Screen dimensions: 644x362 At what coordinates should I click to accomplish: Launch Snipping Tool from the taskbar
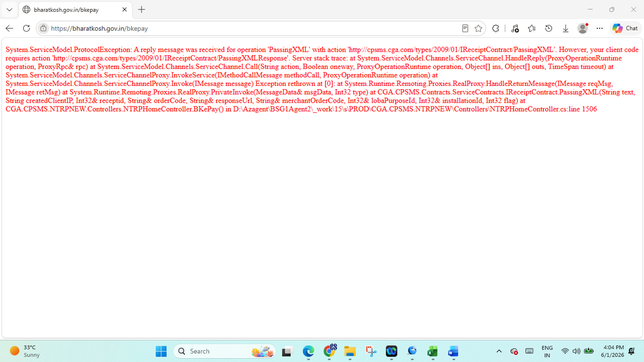click(371, 351)
